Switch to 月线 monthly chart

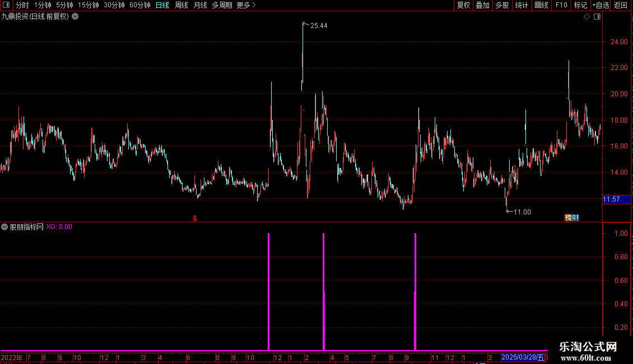(200, 5)
